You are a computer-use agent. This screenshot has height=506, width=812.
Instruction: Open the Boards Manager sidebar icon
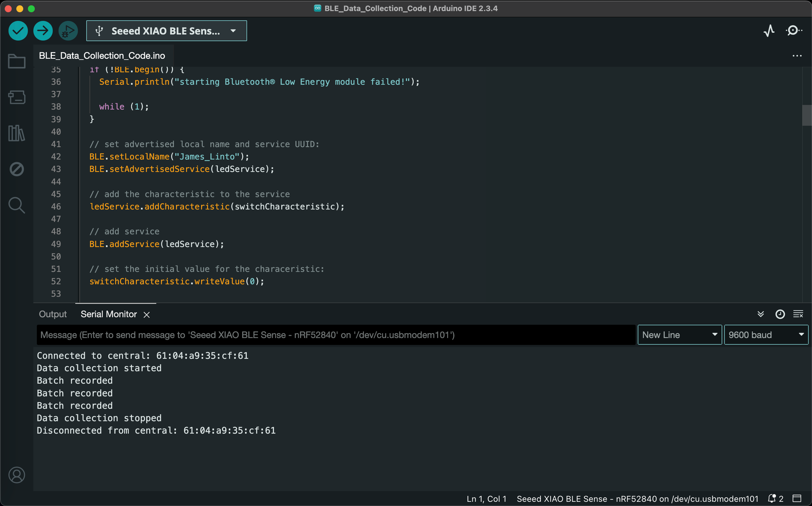click(16, 97)
